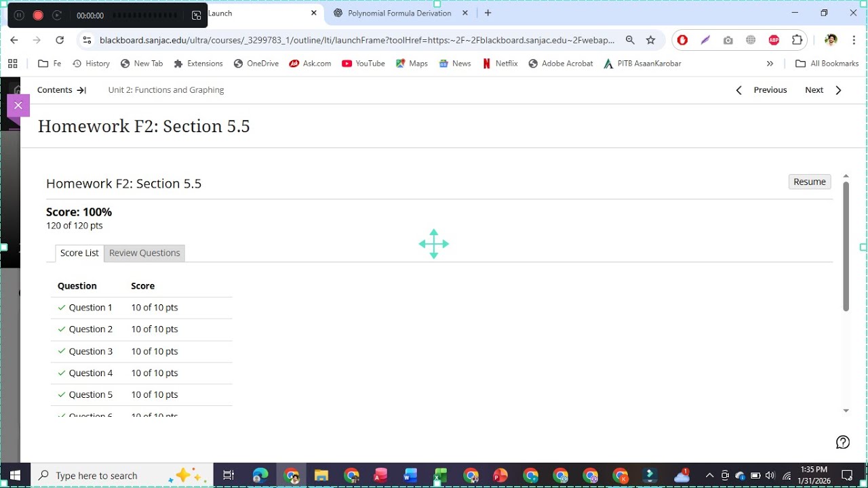
Task: Click the Resume button
Action: point(810,182)
